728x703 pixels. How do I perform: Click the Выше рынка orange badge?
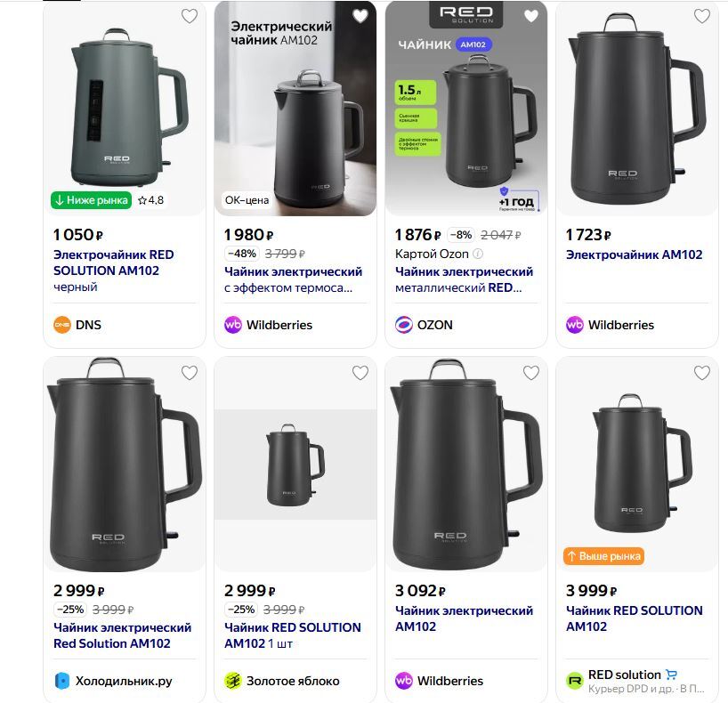[603, 556]
